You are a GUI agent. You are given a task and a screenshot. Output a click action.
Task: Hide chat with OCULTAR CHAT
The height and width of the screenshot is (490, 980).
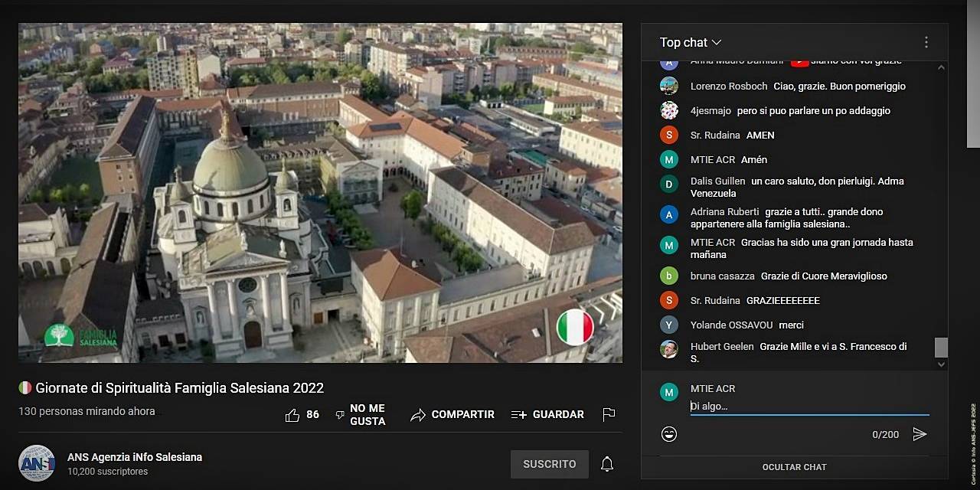pos(795,467)
